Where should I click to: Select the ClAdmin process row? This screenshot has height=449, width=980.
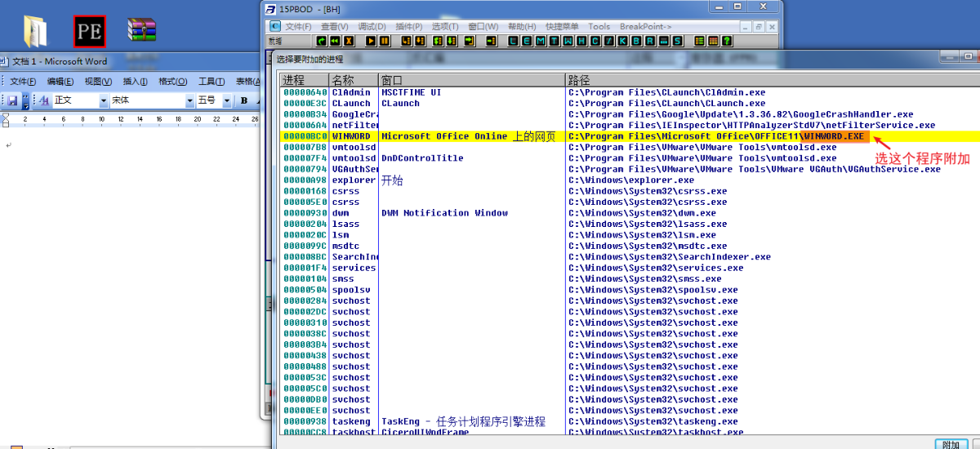point(629,92)
